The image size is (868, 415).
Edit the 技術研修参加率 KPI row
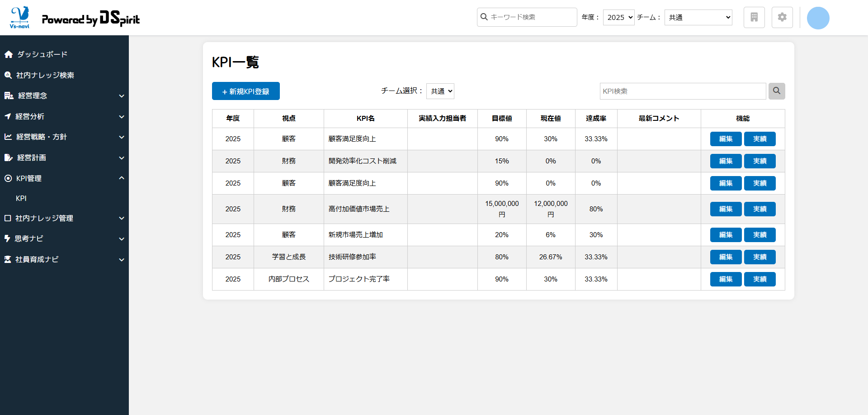point(726,257)
